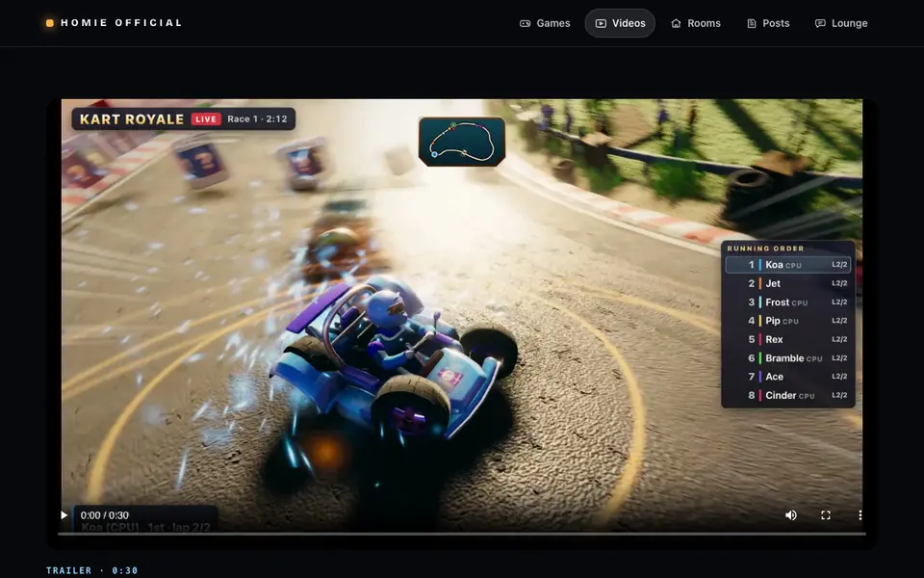Select Frost CPU in running order

coord(788,302)
